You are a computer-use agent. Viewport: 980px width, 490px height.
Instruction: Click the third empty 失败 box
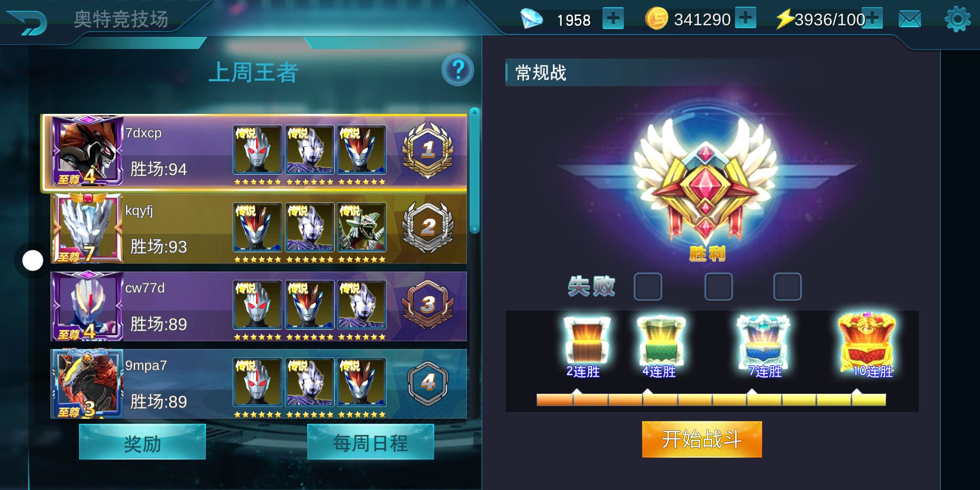[787, 287]
